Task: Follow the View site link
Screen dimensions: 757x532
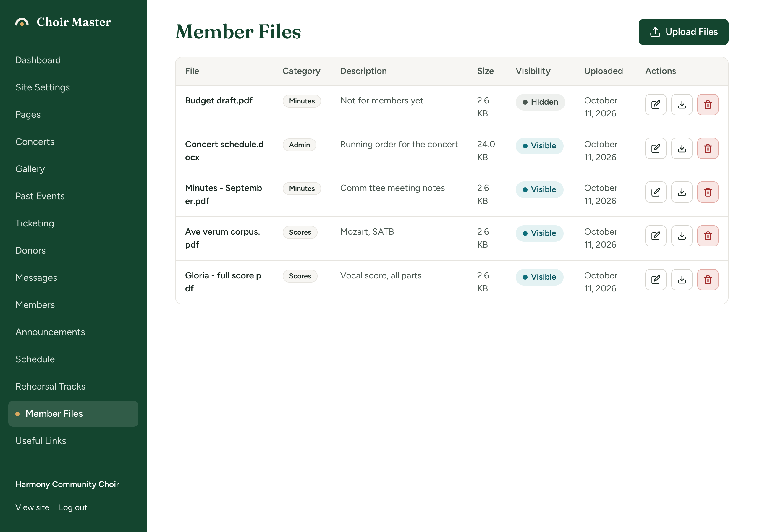Action: pyautogui.click(x=32, y=507)
